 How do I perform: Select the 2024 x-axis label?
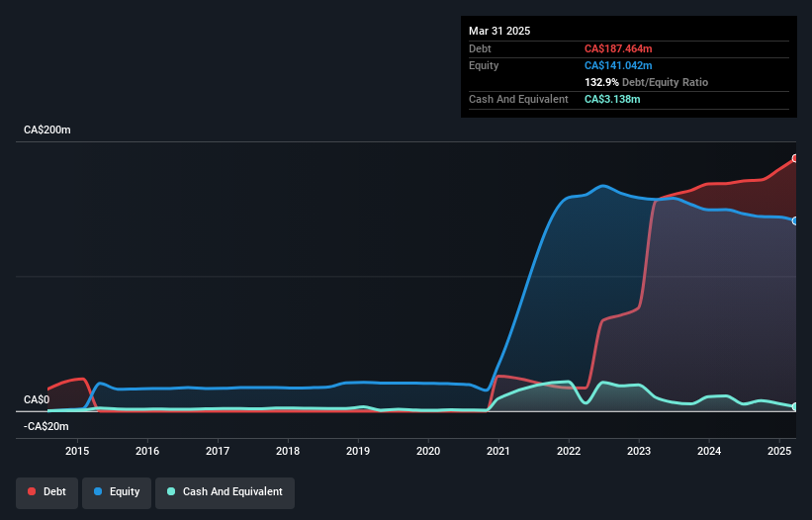pos(709,451)
